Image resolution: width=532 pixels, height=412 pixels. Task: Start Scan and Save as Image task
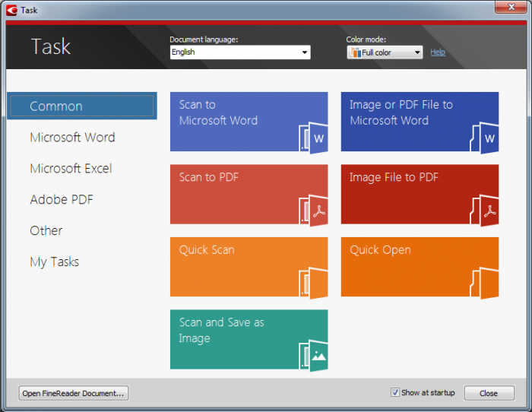click(x=249, y=339)
